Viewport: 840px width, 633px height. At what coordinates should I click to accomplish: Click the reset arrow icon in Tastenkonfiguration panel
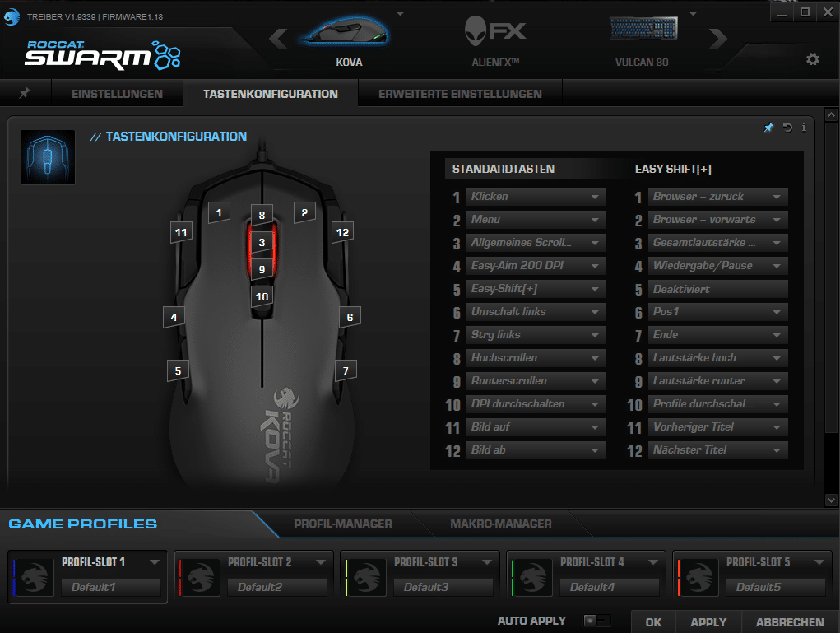coord(787,128)
